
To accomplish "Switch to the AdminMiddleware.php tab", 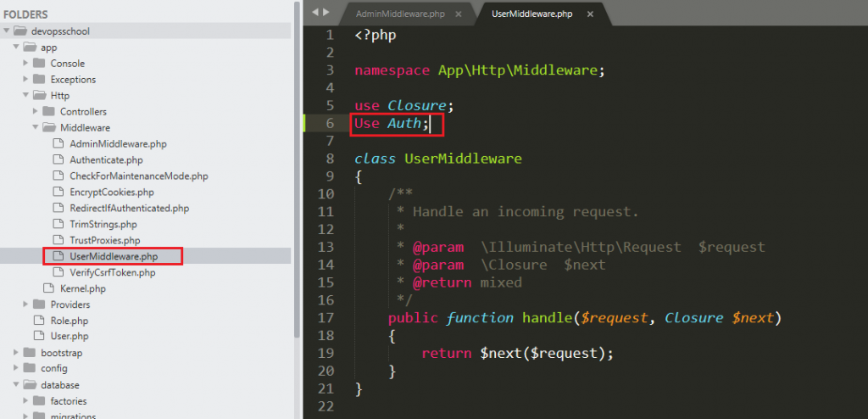I will 399,14.
